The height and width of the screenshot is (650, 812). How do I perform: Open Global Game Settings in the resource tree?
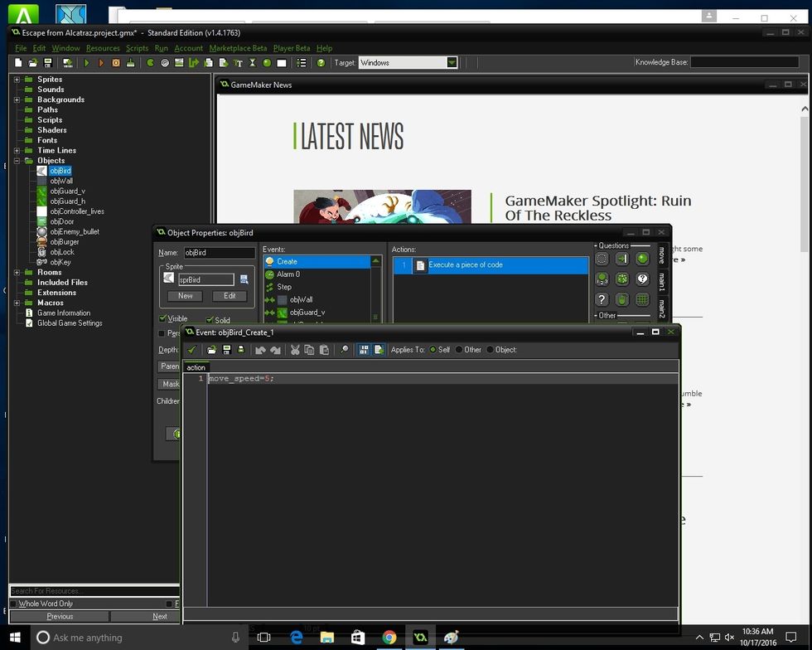[70, 323]
